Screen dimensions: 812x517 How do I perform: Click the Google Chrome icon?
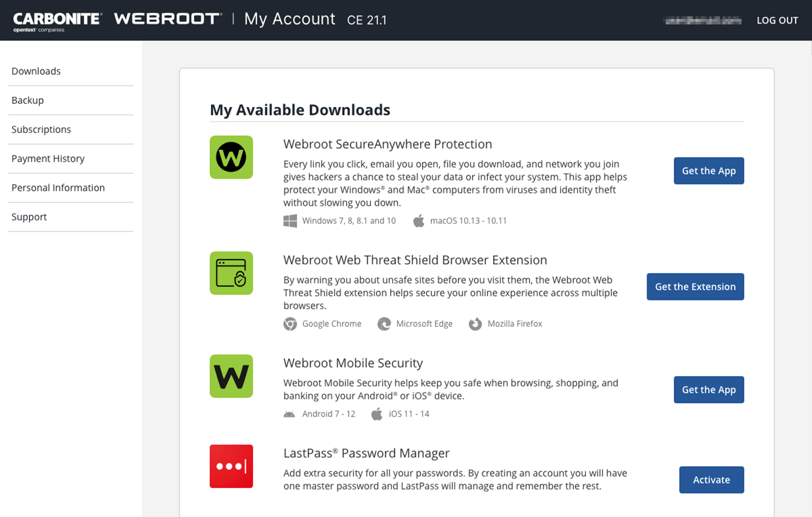coord(291,324)
